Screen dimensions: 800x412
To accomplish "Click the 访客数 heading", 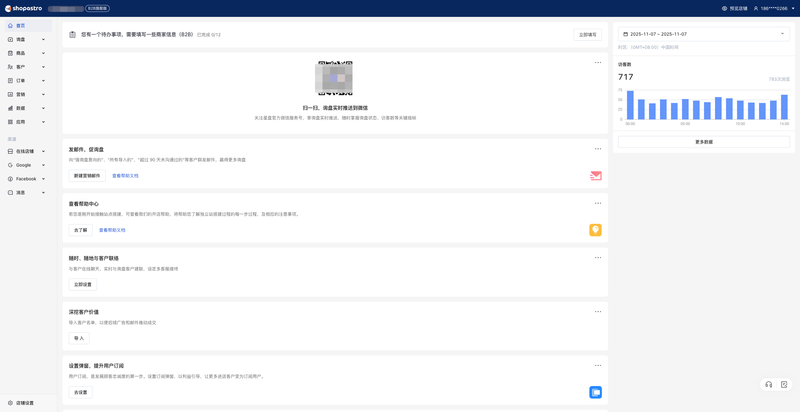I will (x=624, y=65).
